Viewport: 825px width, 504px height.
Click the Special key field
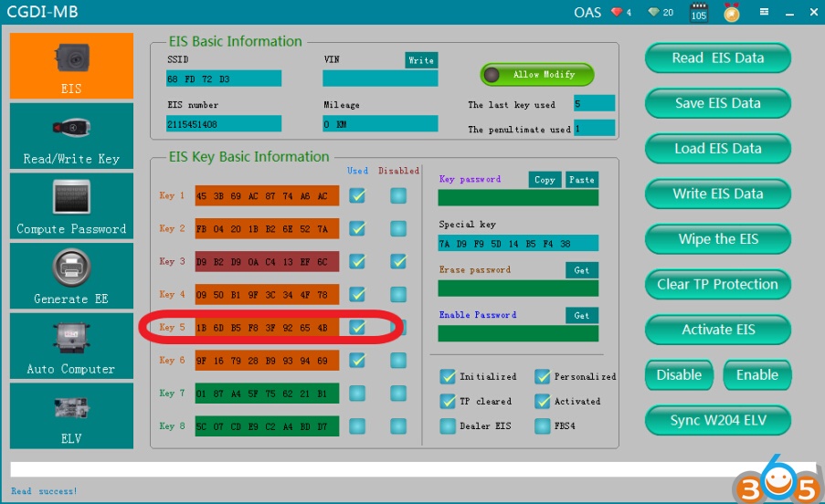518,244
